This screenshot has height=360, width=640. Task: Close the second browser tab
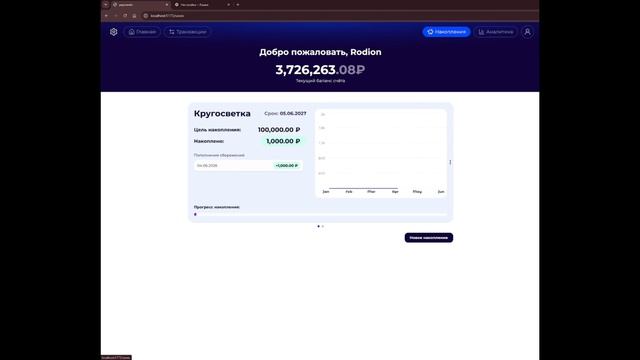click(x=229, y=4)
